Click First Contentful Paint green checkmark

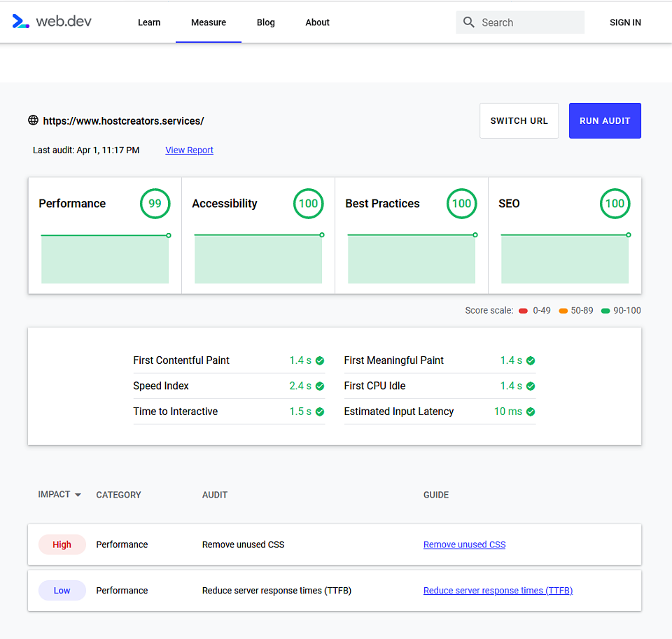click(x=320, y=361)
